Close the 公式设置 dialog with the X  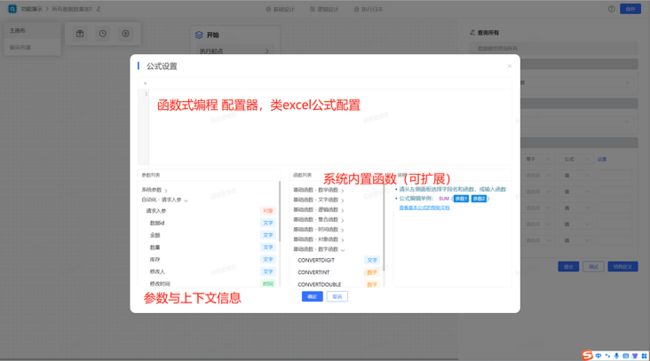[x=509, y=66]
